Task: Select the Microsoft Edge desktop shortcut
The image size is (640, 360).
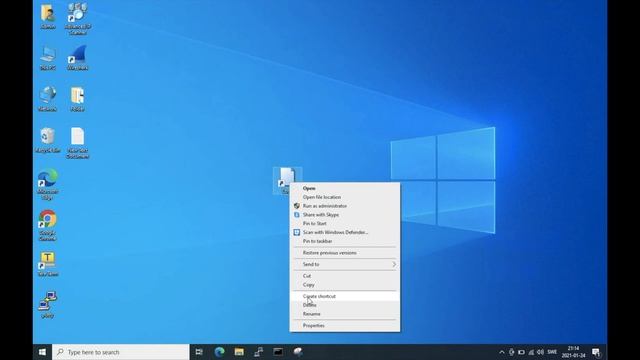Action: pyautogui.click(x=48, y=184)
